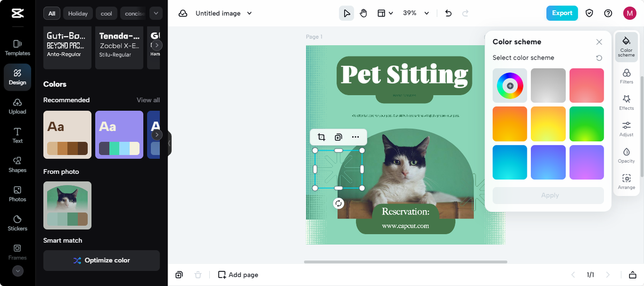The height and width of the screenshot is (286, 644).
Task: Select the Hand pan tool
Action: 363,13
